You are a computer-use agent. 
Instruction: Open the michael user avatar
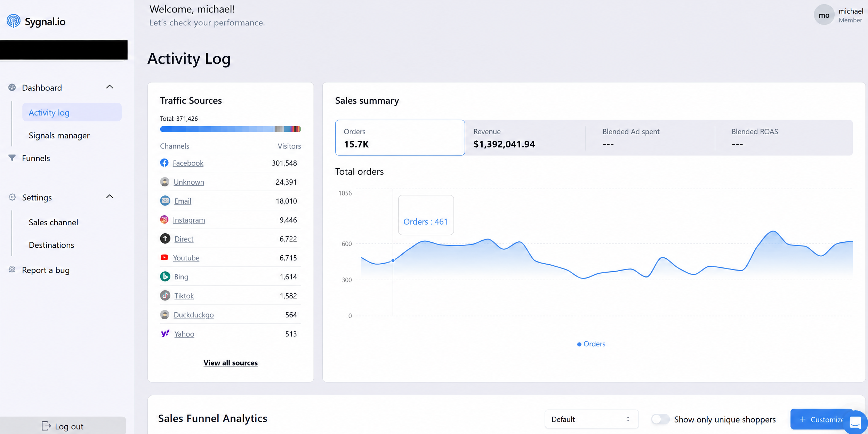(x=824, y=15)
